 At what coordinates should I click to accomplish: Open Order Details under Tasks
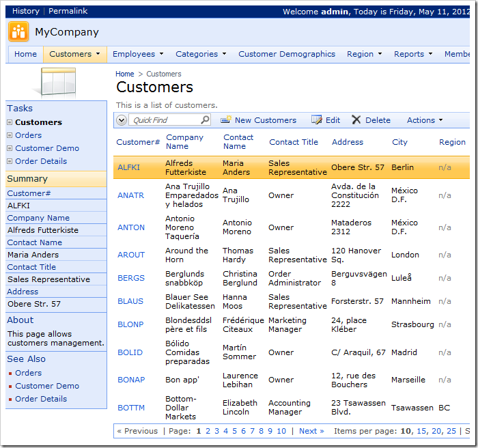click(x=41, y=161)
